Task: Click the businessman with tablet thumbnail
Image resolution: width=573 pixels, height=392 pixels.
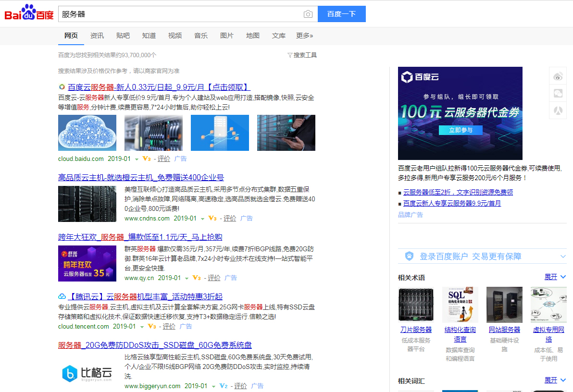Action: tap(286, 133)
